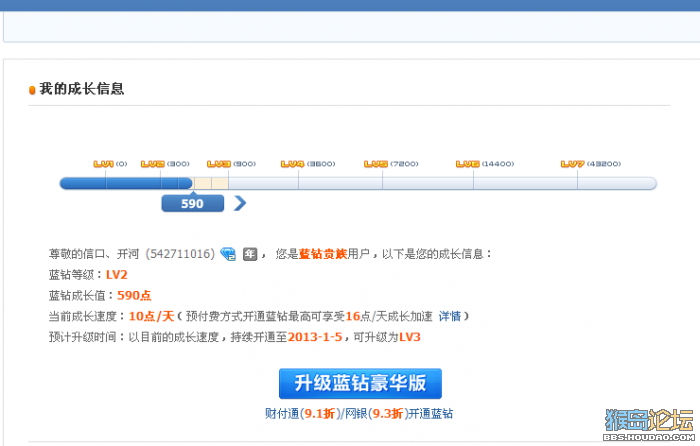Open the 财付通(9.1折)/网银(9.3折)开通蓝钻 link
The width and height of the screenshot is (700, 446).
pyautogui.click(x=359, y=413)
